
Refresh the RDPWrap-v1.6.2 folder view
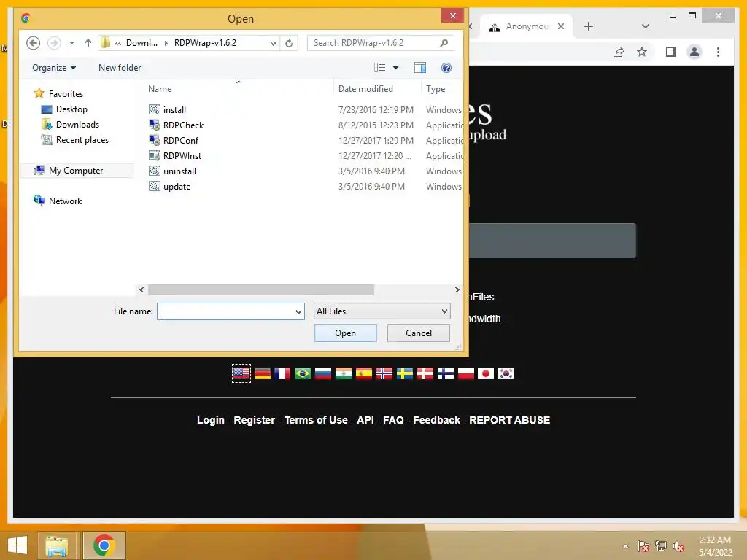[289, 43]
